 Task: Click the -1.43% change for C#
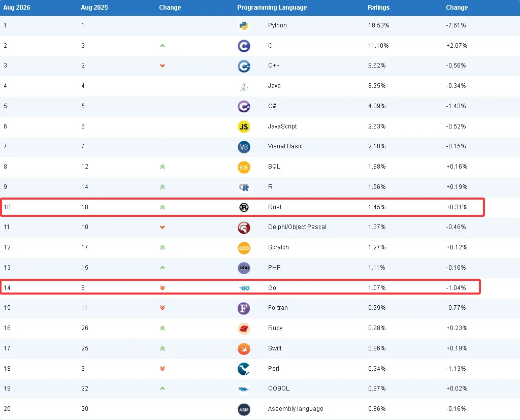[456, 106]
